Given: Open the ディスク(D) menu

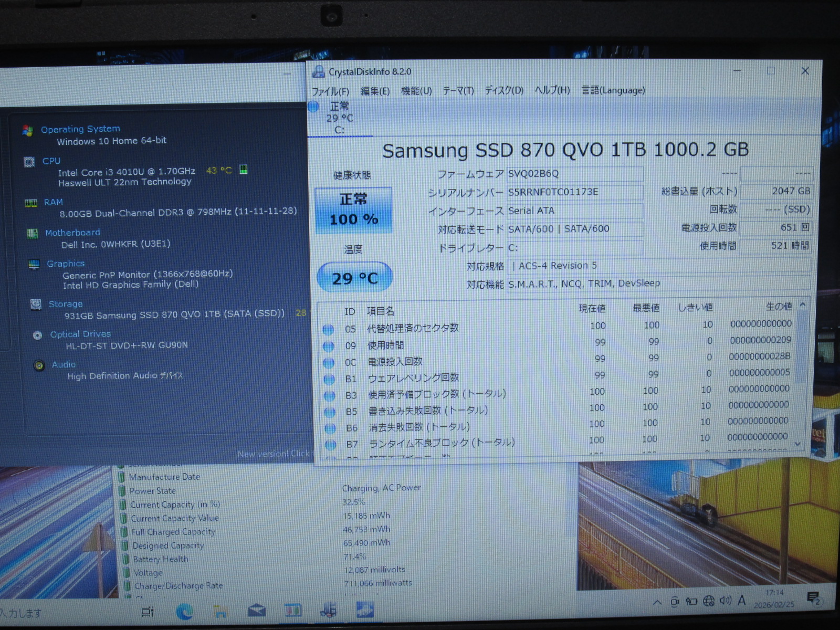Looking at the screenshot, I should point(503,90).
